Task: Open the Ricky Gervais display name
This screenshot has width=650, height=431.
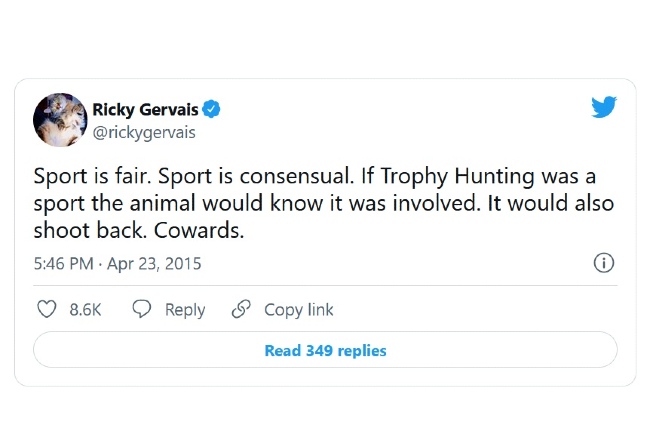Action: [x=145, y=109]
